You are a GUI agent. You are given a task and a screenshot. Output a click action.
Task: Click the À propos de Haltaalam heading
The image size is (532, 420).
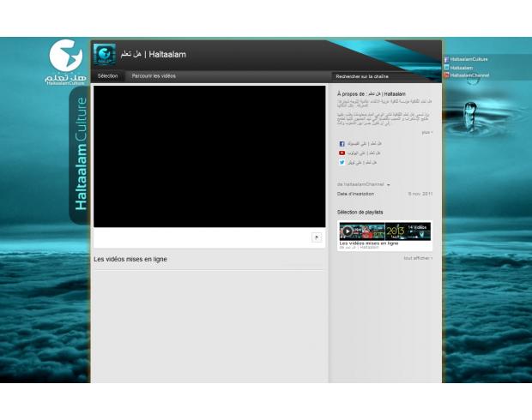pyautogui.click(x=372, y=94)
